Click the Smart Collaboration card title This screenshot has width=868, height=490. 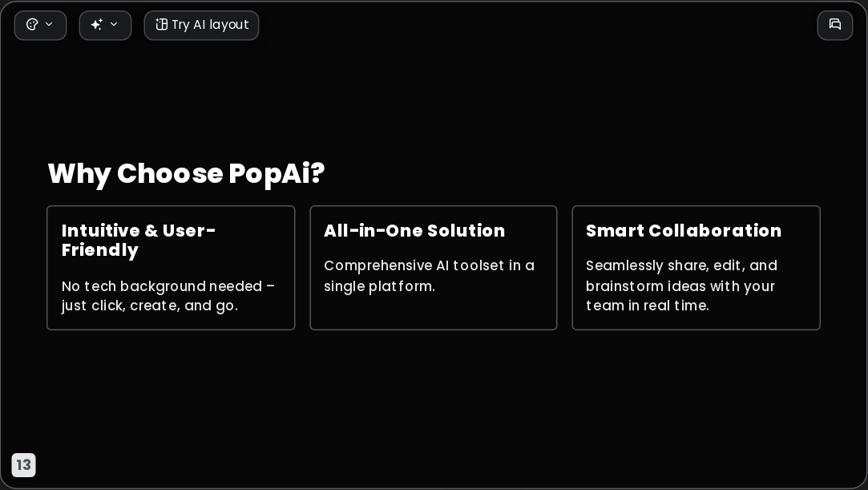pos(684,231)
